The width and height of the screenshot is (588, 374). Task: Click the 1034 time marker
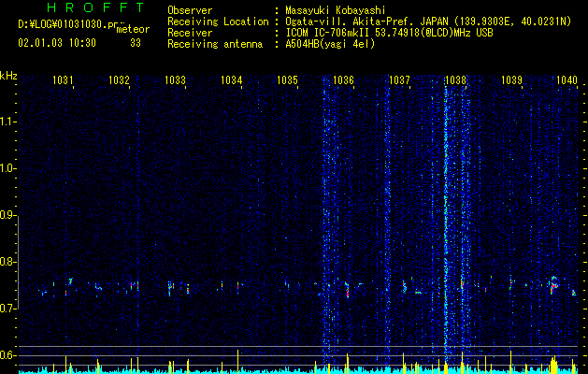click(232, 80)
